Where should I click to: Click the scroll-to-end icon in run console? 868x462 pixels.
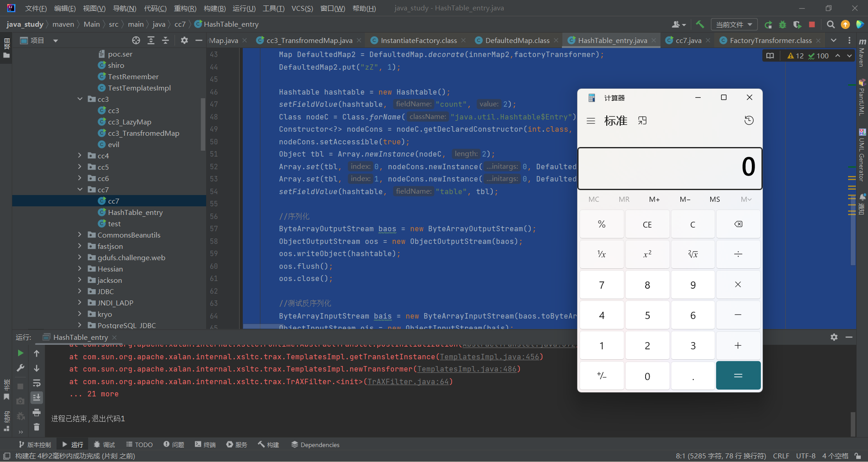pyautogui.click(x=37, y=397)
